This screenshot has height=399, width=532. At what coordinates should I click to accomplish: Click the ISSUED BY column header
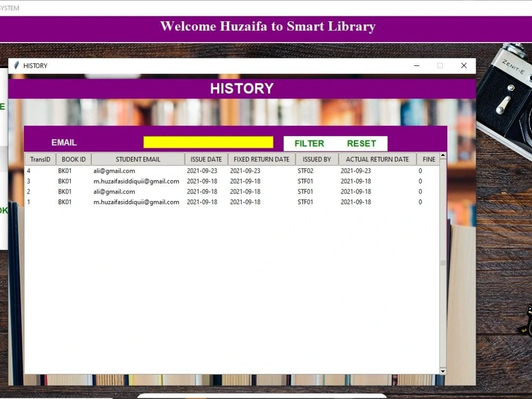pos(317,159)
